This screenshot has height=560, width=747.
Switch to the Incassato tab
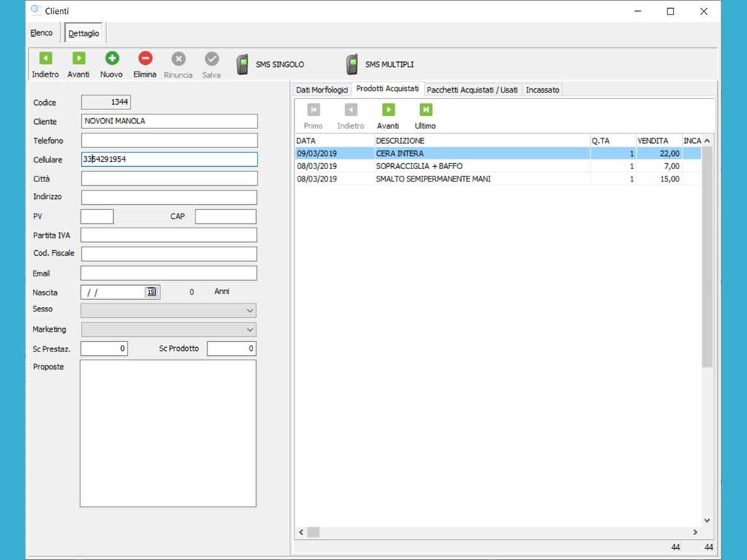click(x=542, y=90)
